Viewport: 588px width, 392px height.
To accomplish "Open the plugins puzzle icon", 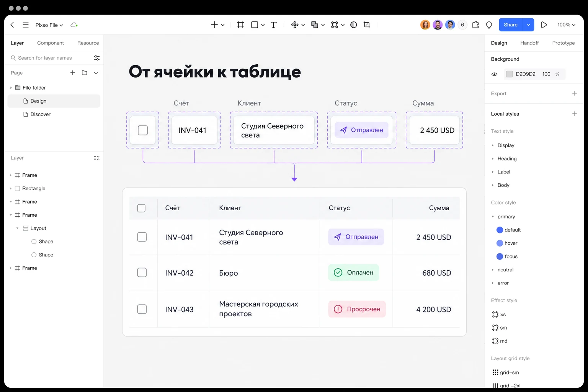I will click(475, 25).
